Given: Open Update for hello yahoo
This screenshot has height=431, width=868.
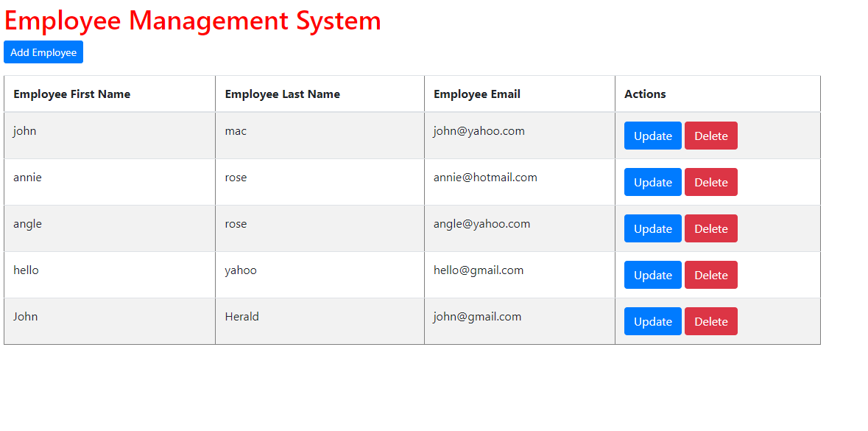Looking at the screenshot, I should pyautogui.click(x=652, y=276).
